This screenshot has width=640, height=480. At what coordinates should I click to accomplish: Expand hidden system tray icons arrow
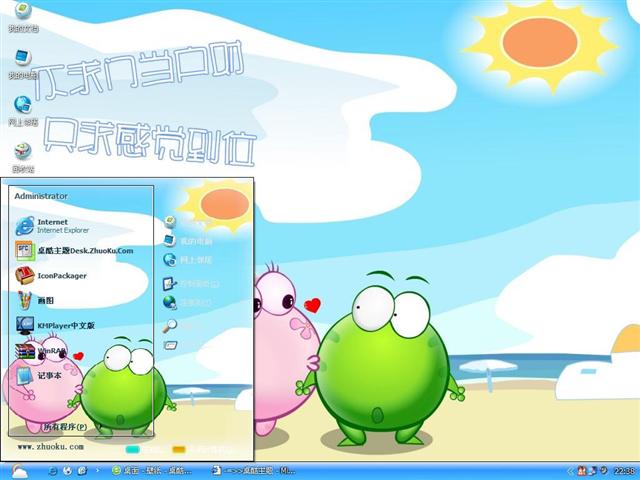[x=570, y=471]
